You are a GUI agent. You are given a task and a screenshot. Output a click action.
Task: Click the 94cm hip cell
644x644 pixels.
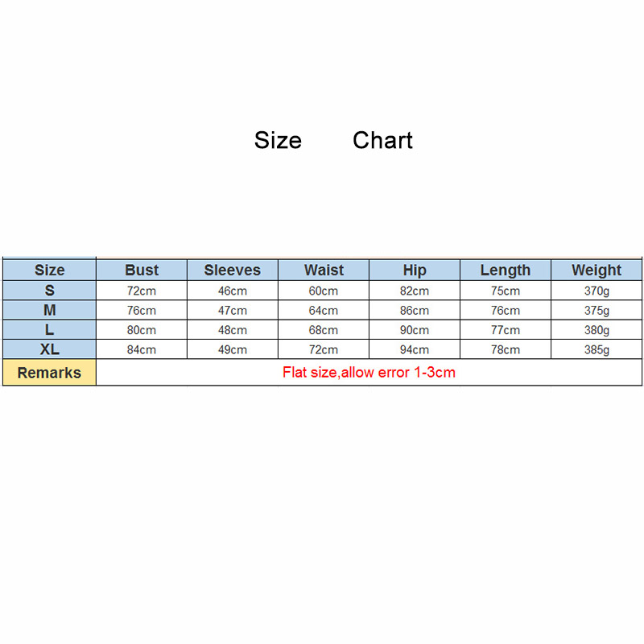[x=415, y=349]
